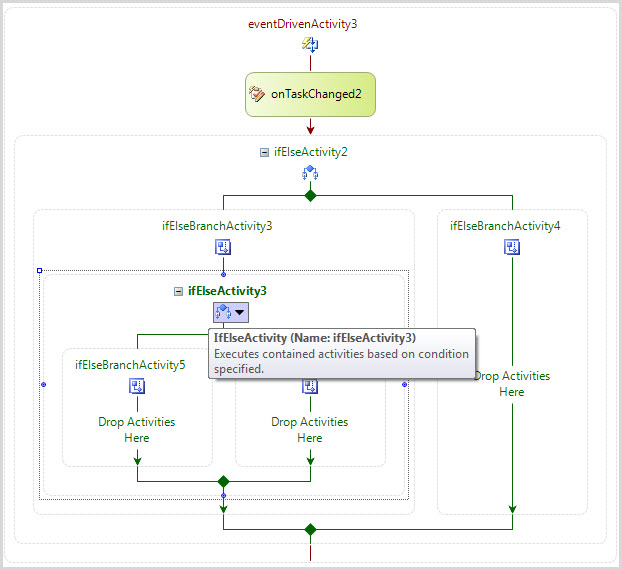Click the ifElseBranchActivity3 label

pos(217,226)
